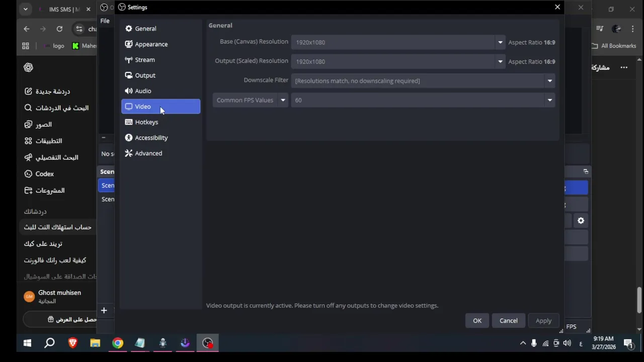Confirm settings with the OK button

point(477,321)
